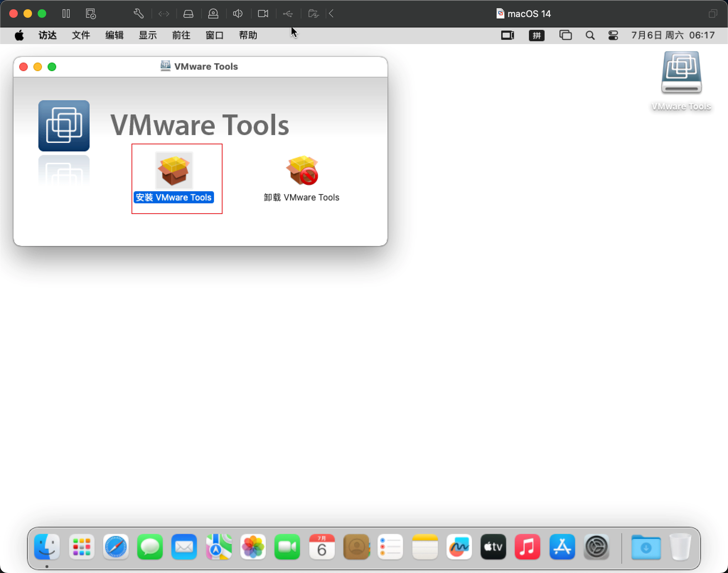728x573 pixels.
Task: Pause the virtual machine with pause icon
Action: 66,14
